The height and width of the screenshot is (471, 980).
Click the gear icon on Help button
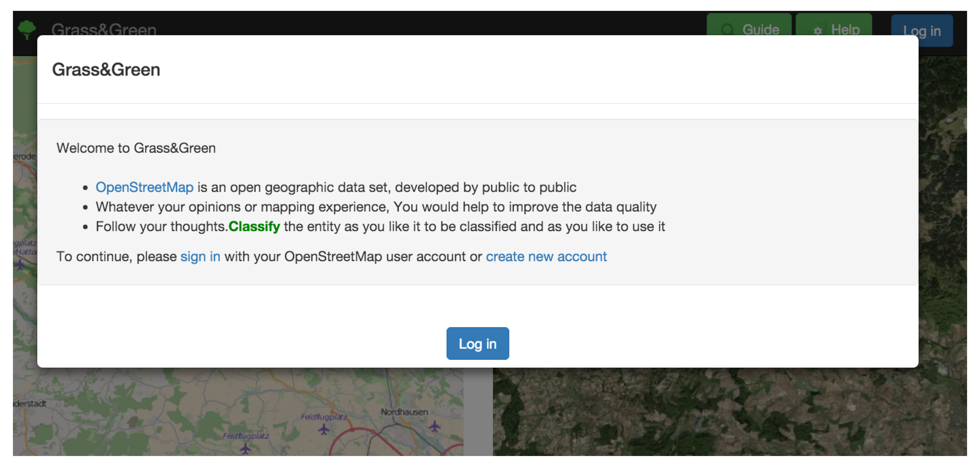(x=817, y=30)
